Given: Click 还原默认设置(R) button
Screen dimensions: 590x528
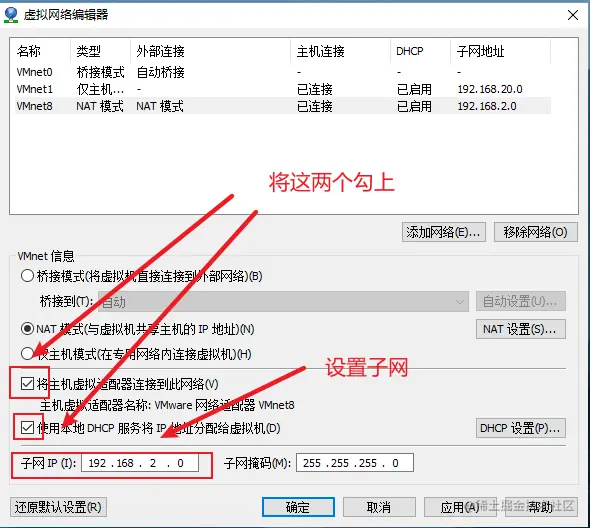Looking at the screenshot, I should coord(58,507).
